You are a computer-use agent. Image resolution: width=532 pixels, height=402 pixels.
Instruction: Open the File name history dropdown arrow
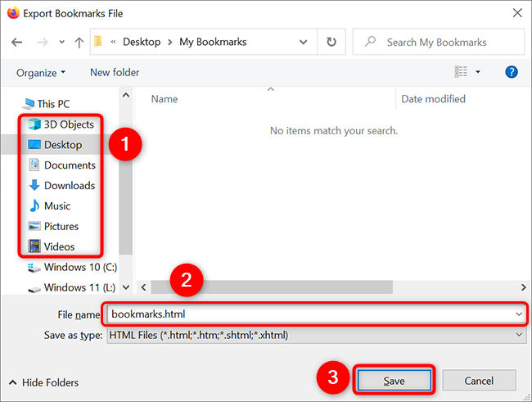pos(519,314)
